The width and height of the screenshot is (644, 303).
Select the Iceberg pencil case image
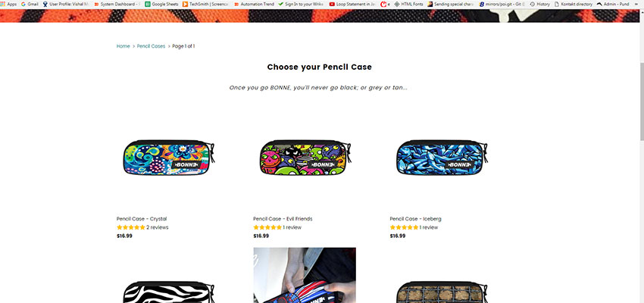coord(442,158)
